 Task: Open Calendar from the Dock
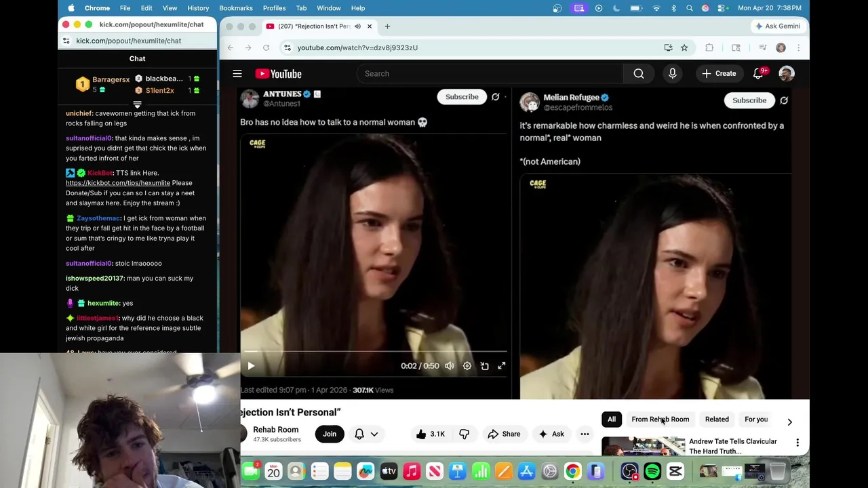pyautogui.click(x=273, y=471)
